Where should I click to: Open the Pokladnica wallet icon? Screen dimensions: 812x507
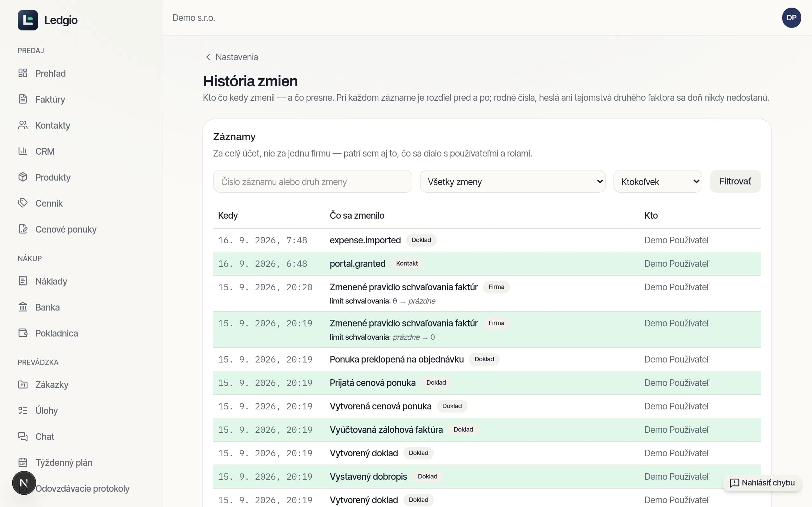tap(23, 333)
